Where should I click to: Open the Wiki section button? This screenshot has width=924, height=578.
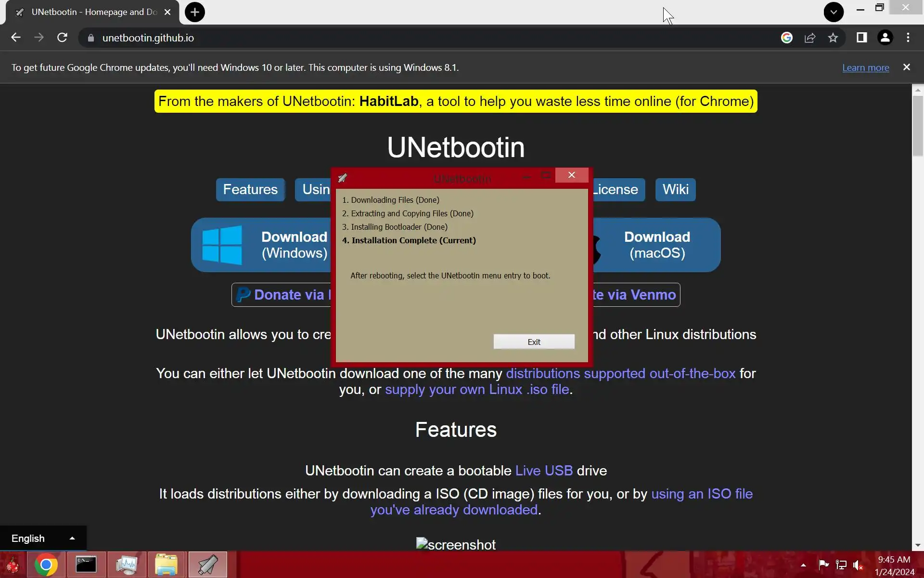[x=675, y=189]
